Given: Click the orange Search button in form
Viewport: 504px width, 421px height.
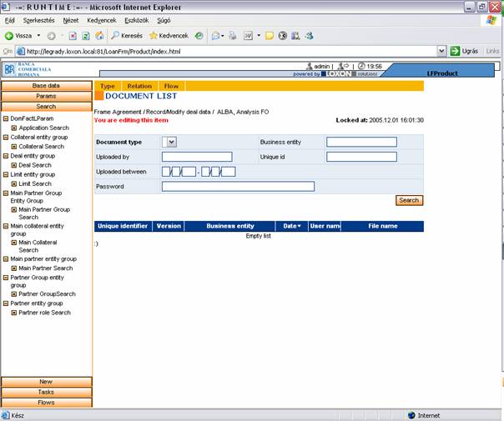Looking at the screenshot, I should coord(409,200).
